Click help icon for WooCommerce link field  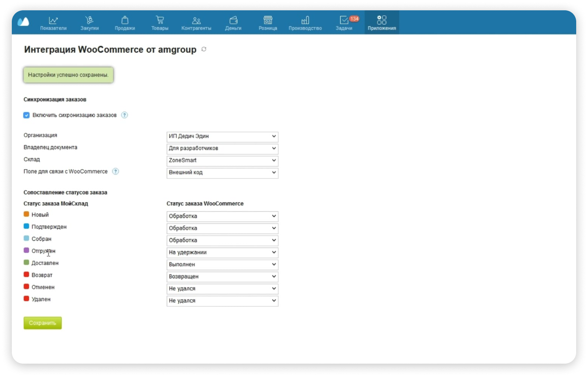point(115,171)
